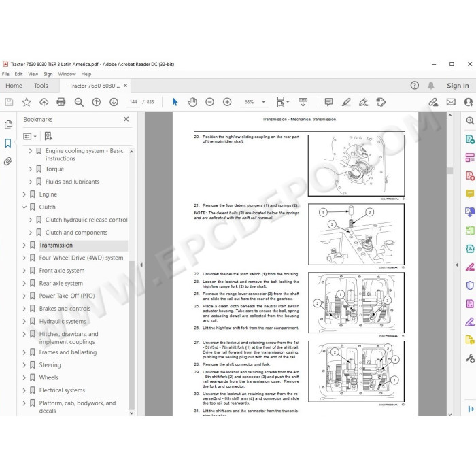Open the File menu
The height and width of the screenshot is (476, 476).
point(5,74)
